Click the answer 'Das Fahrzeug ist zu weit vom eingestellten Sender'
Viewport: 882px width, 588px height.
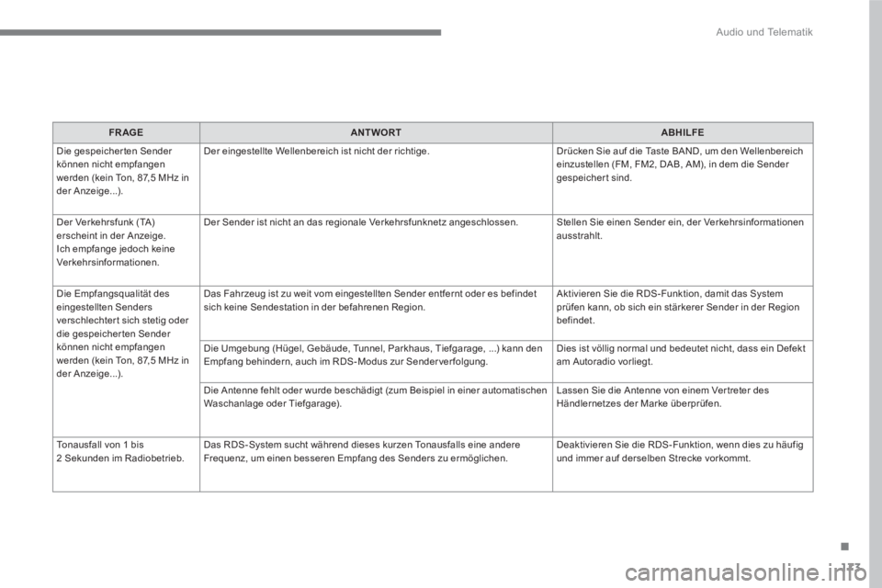coord(376,313)
